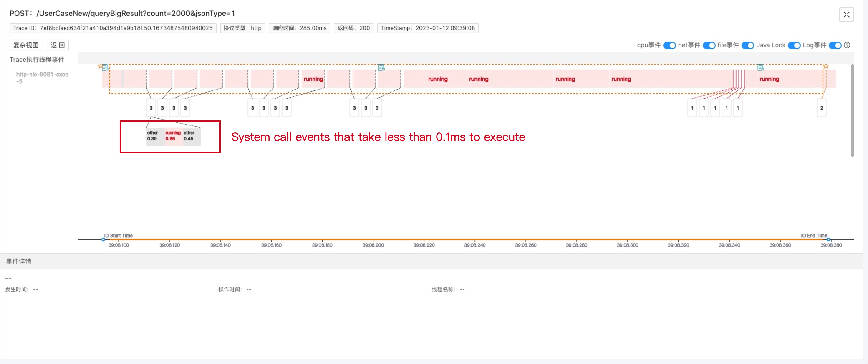This screenshot has height=364, width=868.
Task: Toggle the Log事件 switch
Action: tap(835, 45)
